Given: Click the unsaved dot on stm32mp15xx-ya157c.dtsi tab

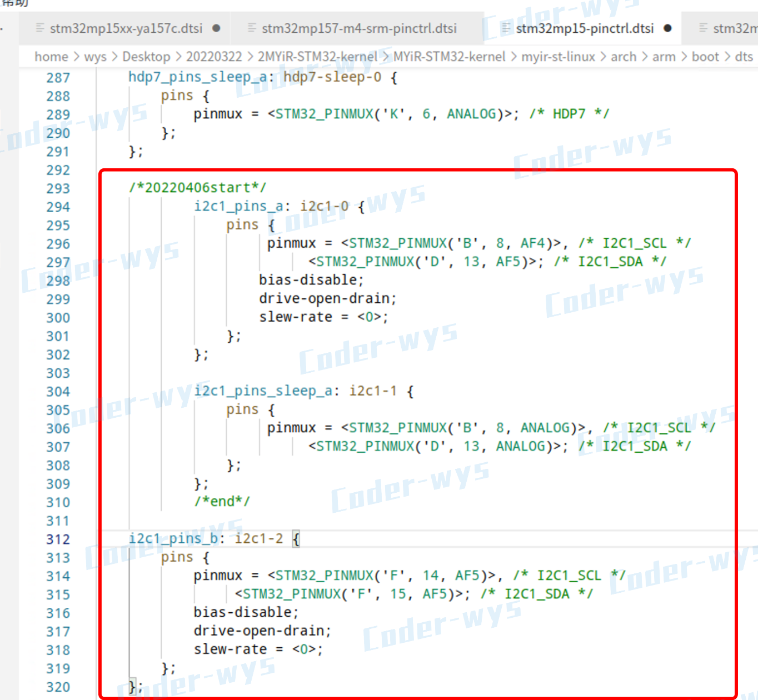Looking at the screenshot, I should pos(216,28).
